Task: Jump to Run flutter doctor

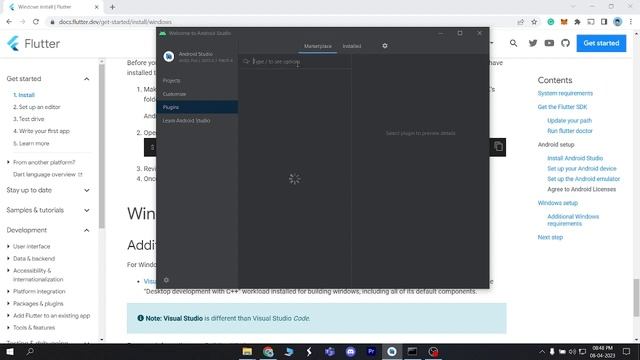Action: (570, 131)
